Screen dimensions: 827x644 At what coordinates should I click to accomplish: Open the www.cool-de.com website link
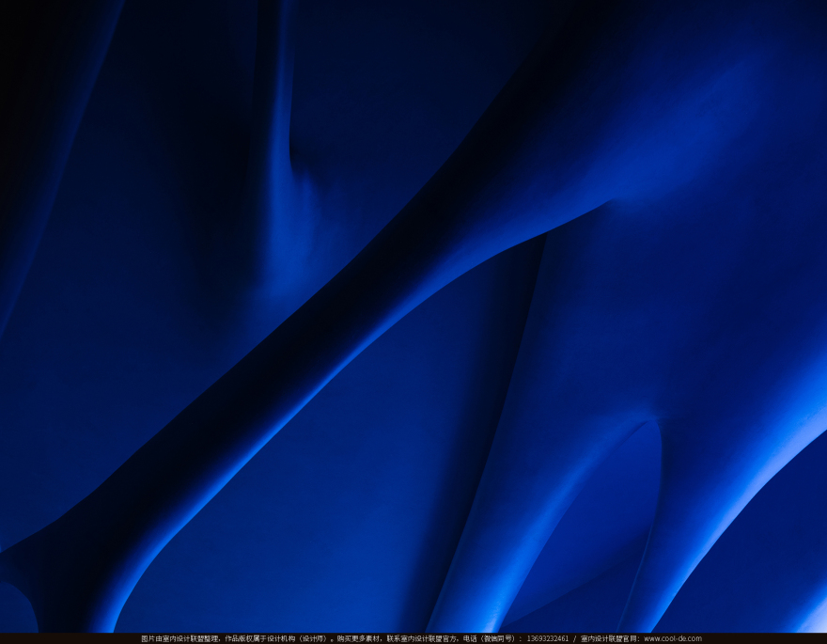[x=672, y=638]
